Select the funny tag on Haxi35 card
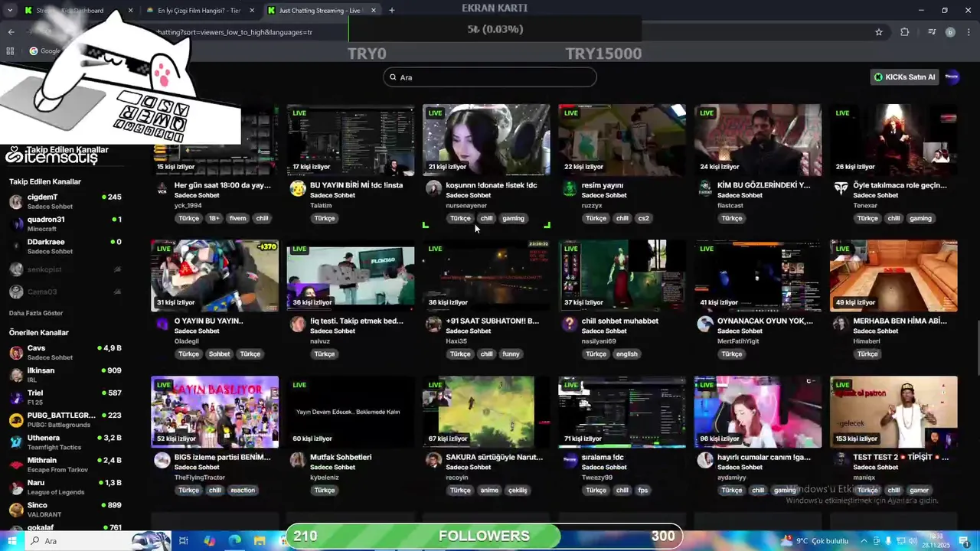 pos(511,354)
